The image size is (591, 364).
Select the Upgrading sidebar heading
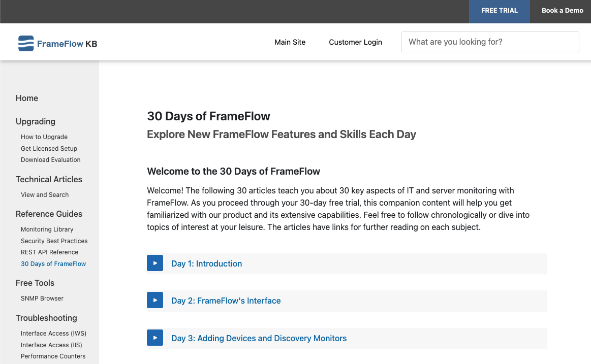[x=36, y=121]
